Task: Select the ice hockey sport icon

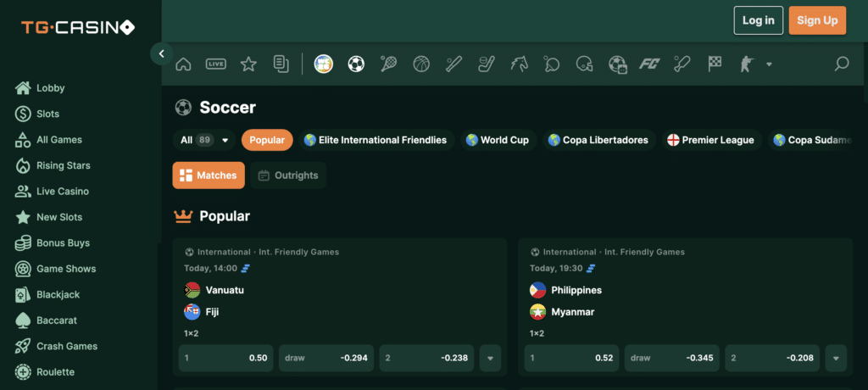Action: coord(487,64)
